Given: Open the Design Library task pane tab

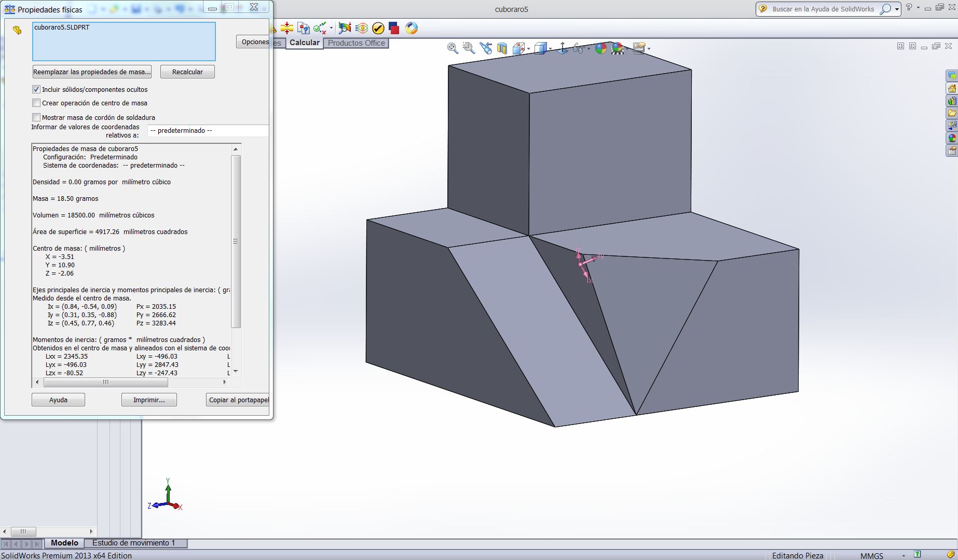Looking at the screenshot, I should click(952, 101).
